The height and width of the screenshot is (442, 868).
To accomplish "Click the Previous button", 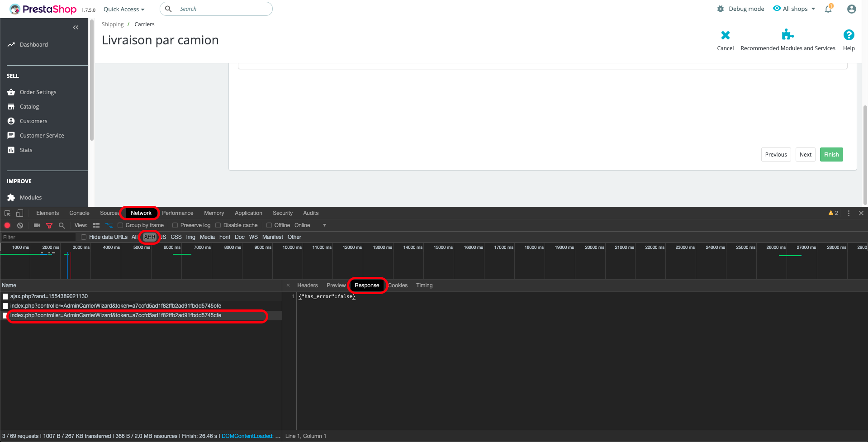I will pos(776,154).
